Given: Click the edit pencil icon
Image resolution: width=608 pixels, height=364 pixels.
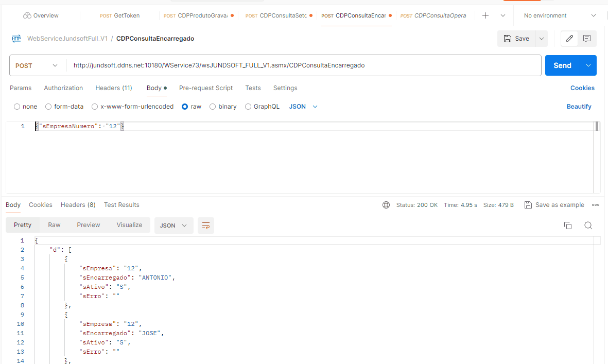Looking at the screenshot, I should pos(569,39).
